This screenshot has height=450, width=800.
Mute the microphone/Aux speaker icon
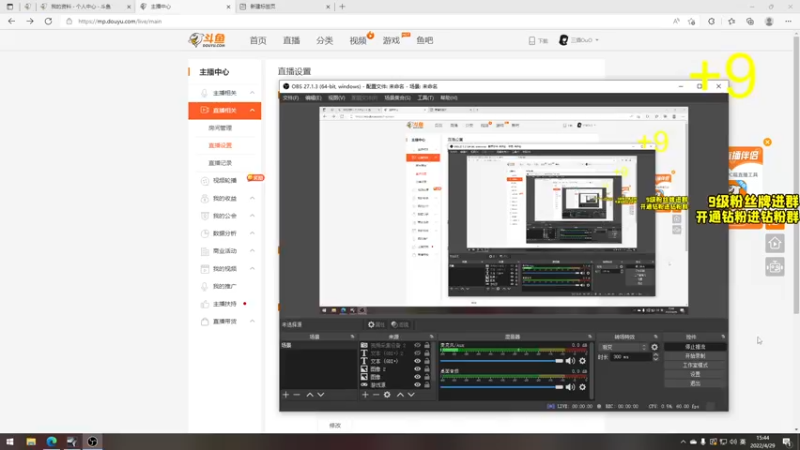point(570,361)
